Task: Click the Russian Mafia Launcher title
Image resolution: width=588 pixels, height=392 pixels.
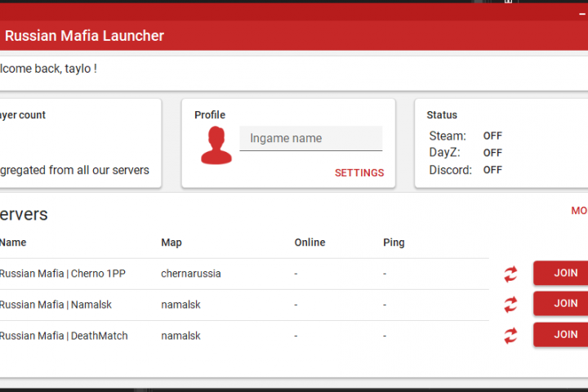Action: (x=84, y=36)
